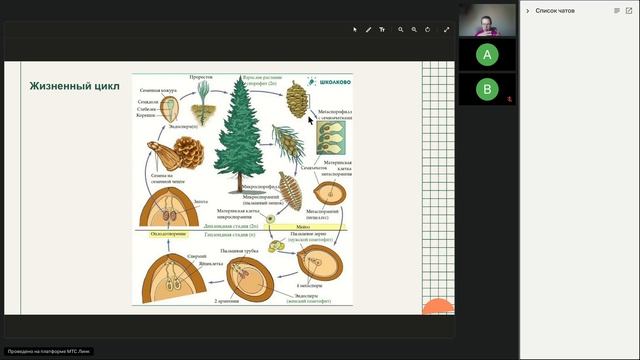640x360 pixels.
Task: Click the Мейоз label on diagram
Action: (x=303, y=227)
